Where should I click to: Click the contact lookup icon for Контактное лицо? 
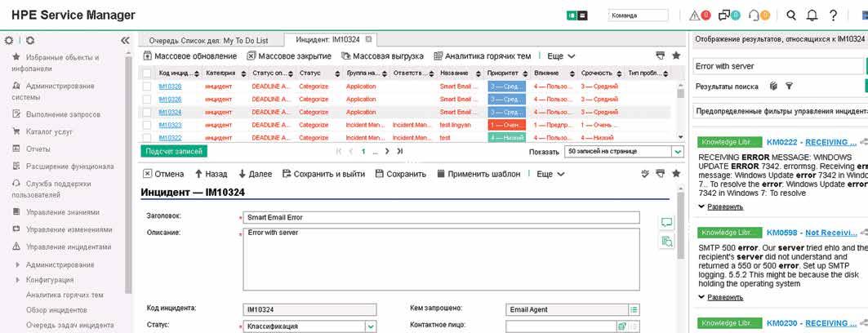click(622, 326)
